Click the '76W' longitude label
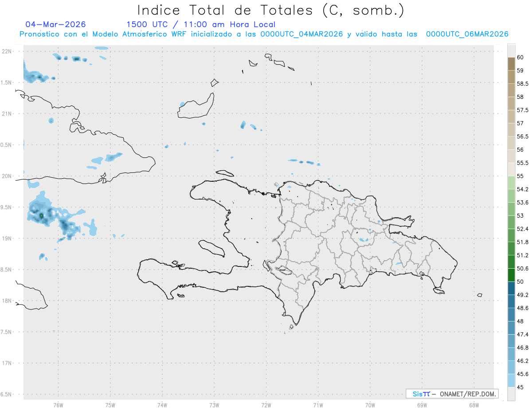The image size is (532, 411). click(58, 405)
